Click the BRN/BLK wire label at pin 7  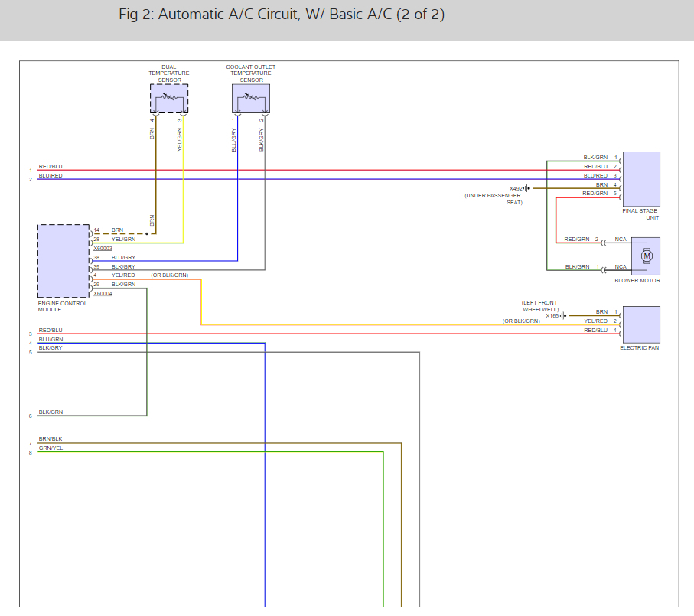tap(51, 439)
